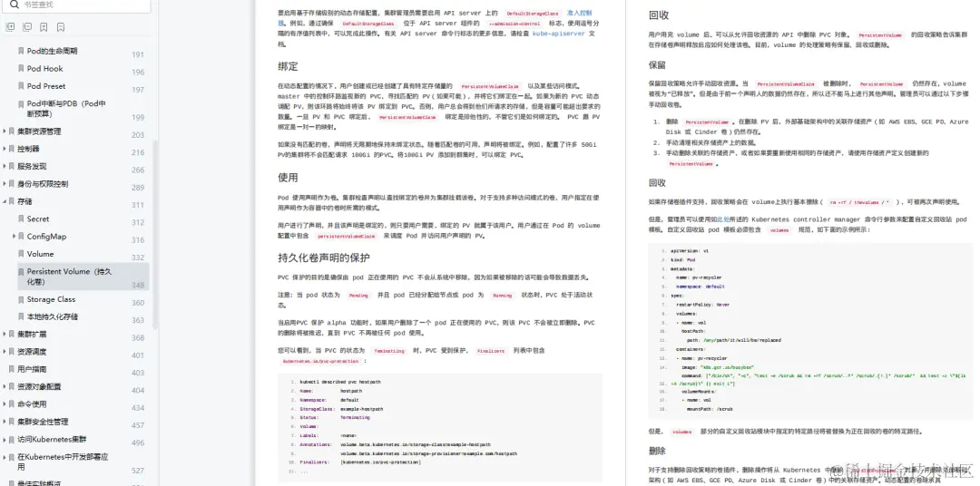Screen dimensions: 980x486
Task: Click bookmark icon beside 用户指南
Action: point(12,369)
